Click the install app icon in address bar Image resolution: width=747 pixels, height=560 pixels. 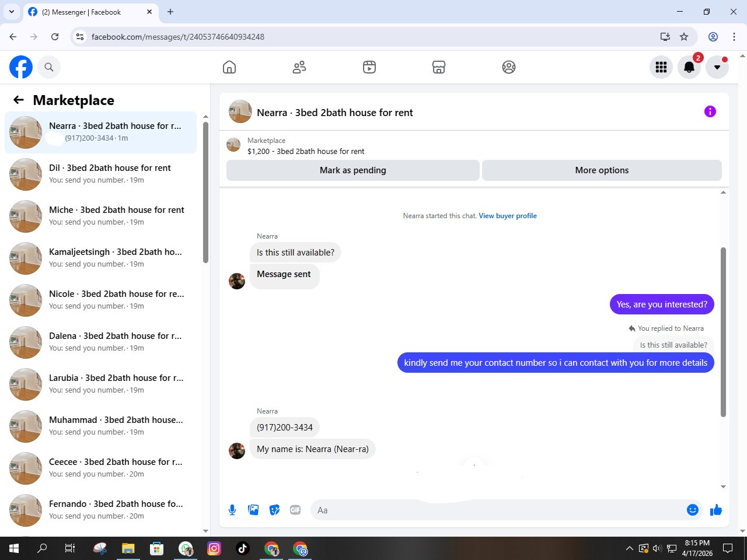click(x=665, y=37)
